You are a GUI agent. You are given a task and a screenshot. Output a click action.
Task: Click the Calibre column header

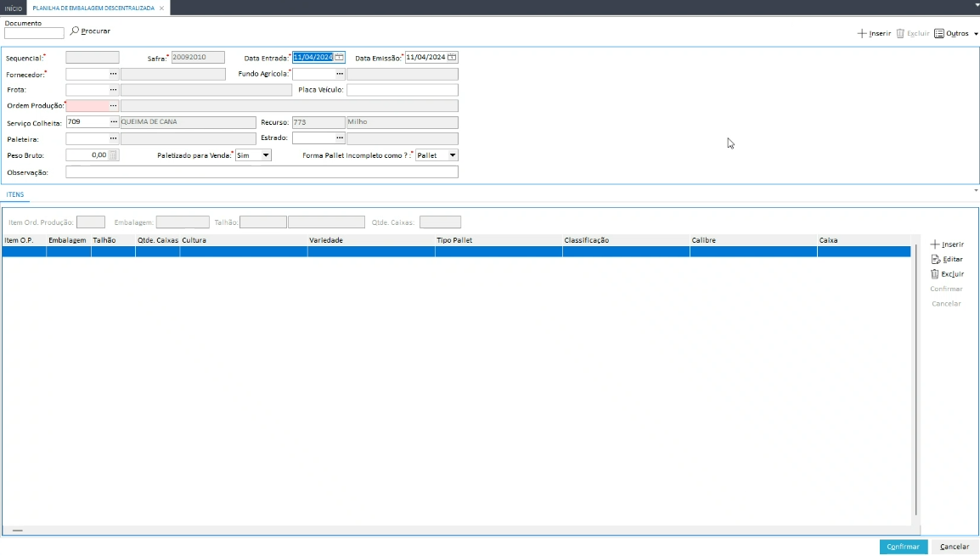pyautogui.click(x=754, y=240)
